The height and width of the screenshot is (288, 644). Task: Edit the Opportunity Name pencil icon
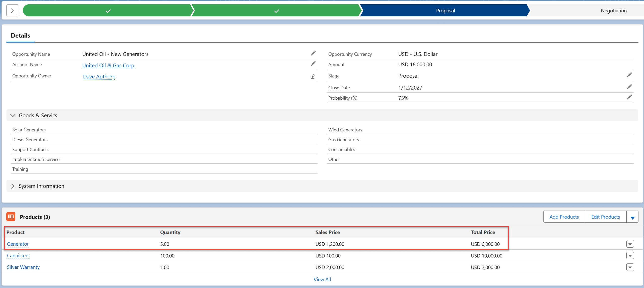coord(313,53)
